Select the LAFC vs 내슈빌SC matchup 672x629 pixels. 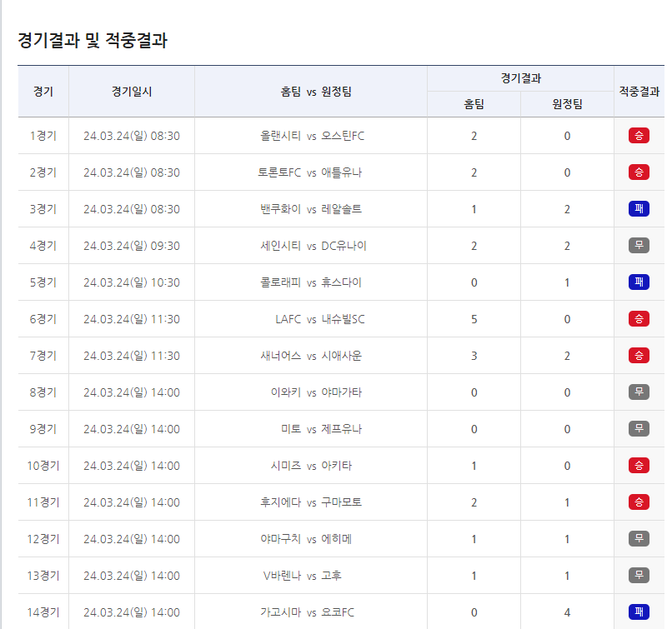point(320,319)
